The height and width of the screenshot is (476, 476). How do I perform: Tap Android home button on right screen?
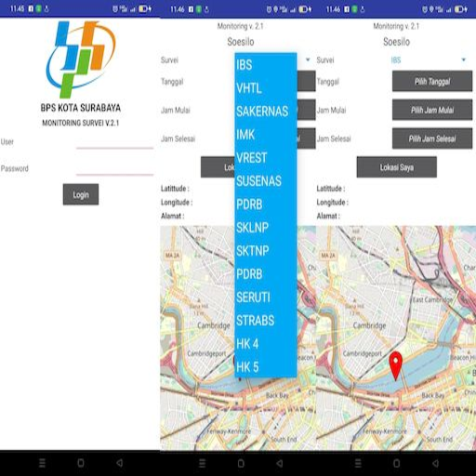tap(397, 463)
